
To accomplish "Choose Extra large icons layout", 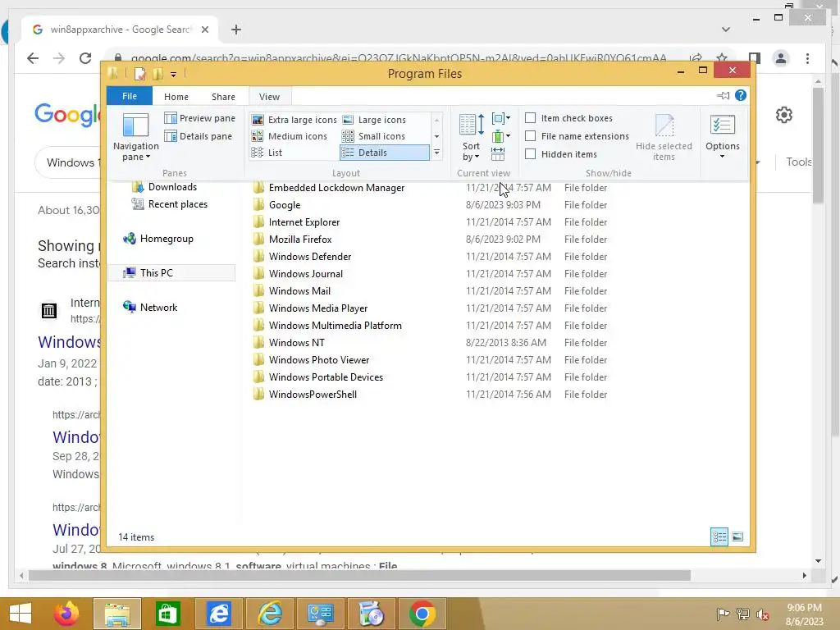I will 294,120.
